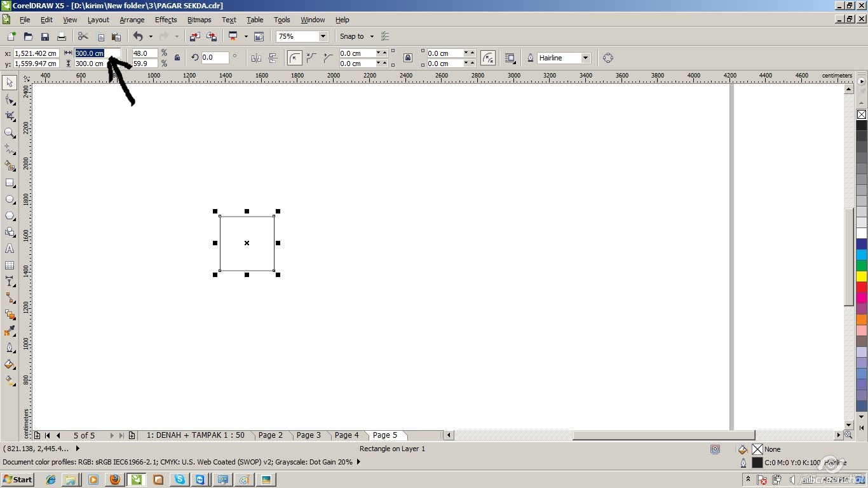Viewport: 868px width, 488px height.
Task: Open the Hairline outline width dropdown
Action: click(585, 58)
